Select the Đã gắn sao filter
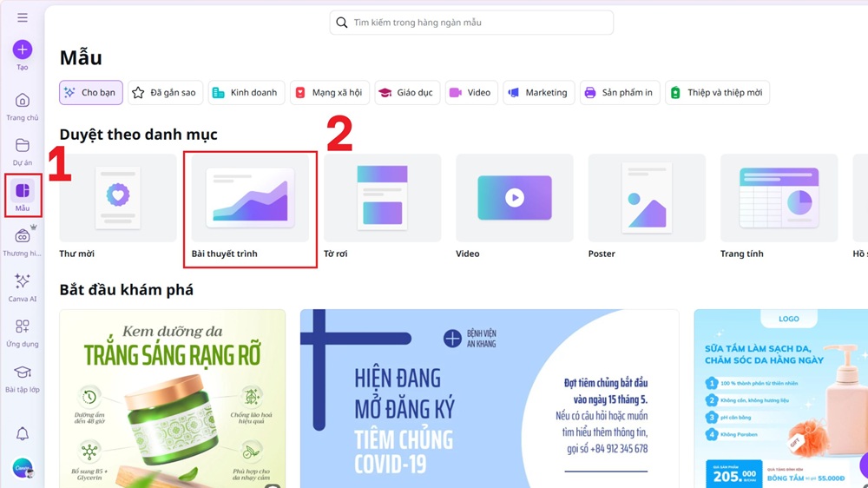The image size is (868, 488). point(165,93)
